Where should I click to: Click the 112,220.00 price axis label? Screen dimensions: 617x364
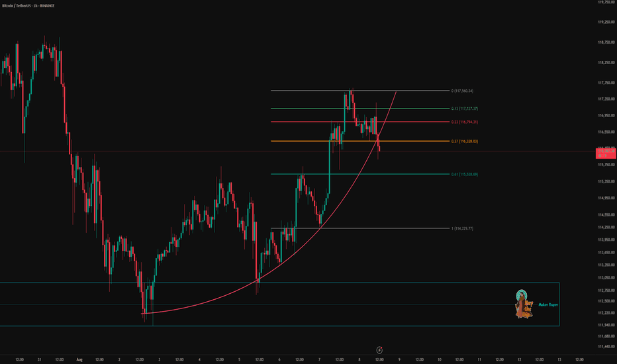606,313
